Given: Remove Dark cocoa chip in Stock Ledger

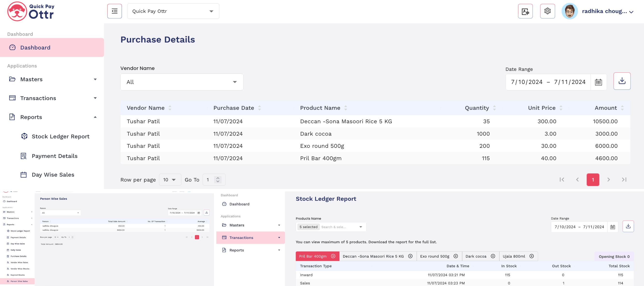Looking at the screenshot, I should [x=493, y=256].
